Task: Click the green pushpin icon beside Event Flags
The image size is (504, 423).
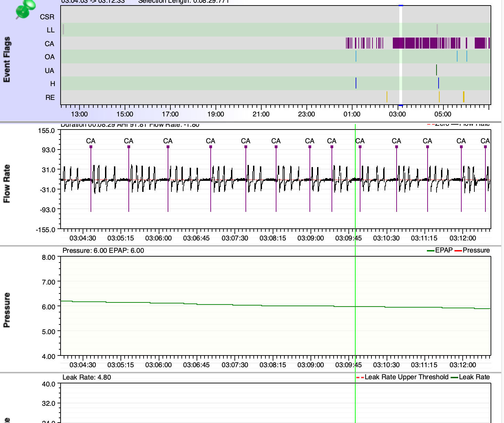Action: [25, 9]
